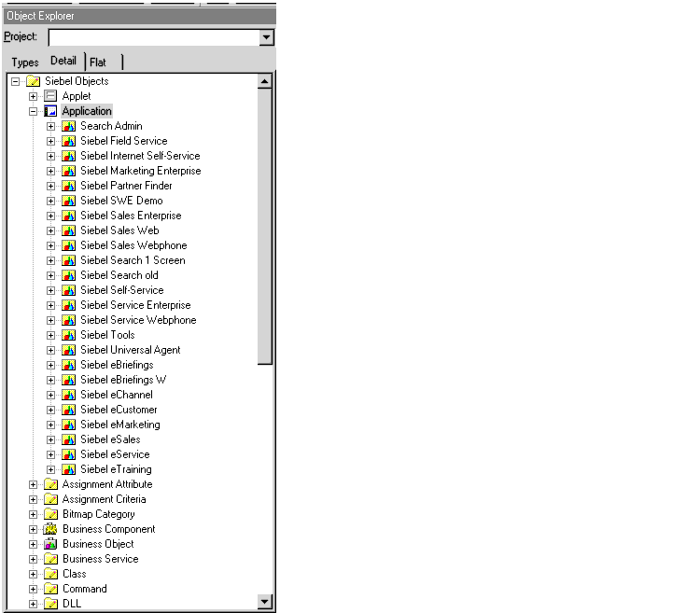Click the Siebel Search old icon
The width and height of the screenshot is (700, 613).
pyautogui.click(x=68, y=275)
